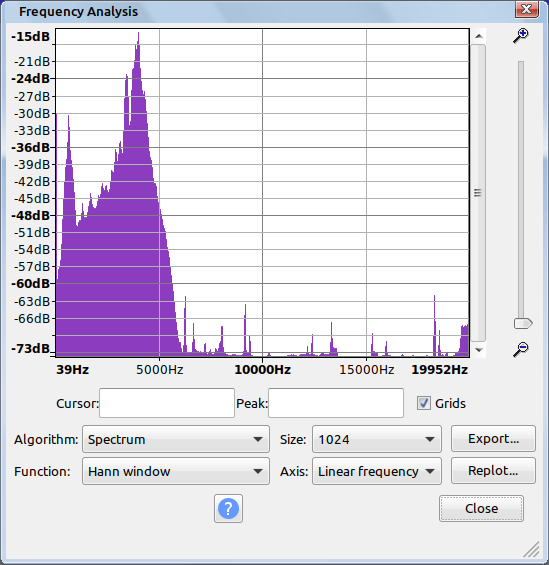The image size is (549, 565).
Task: Toggle the Grids checkbox
Action: click(x=424, y=403)
